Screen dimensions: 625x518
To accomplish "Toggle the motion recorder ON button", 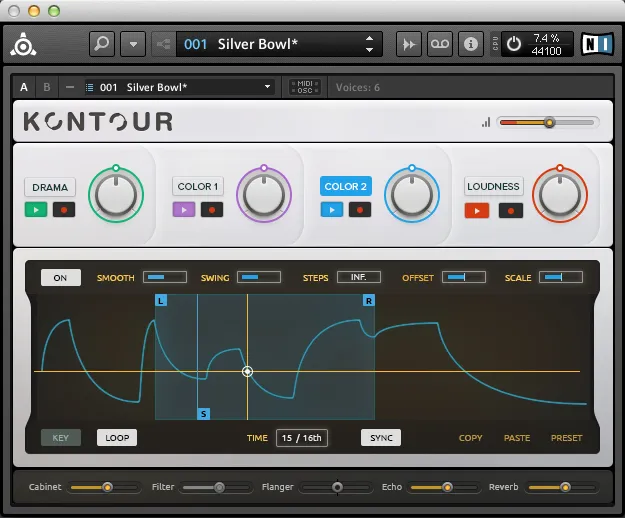I will 61,278.
